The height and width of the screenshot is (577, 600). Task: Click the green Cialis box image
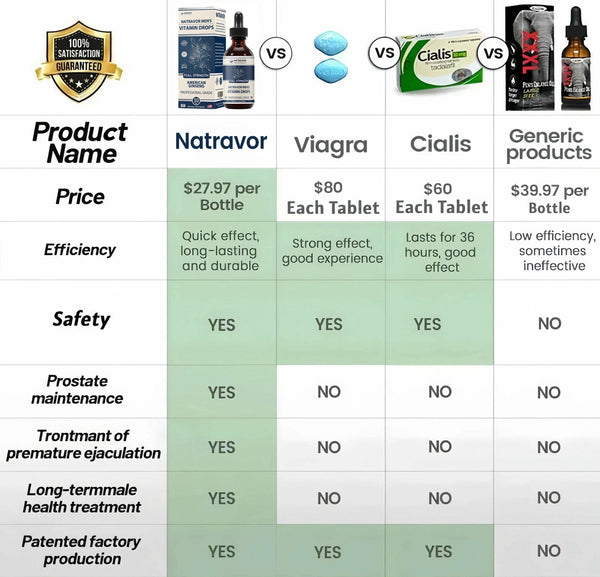pos(440,59)
